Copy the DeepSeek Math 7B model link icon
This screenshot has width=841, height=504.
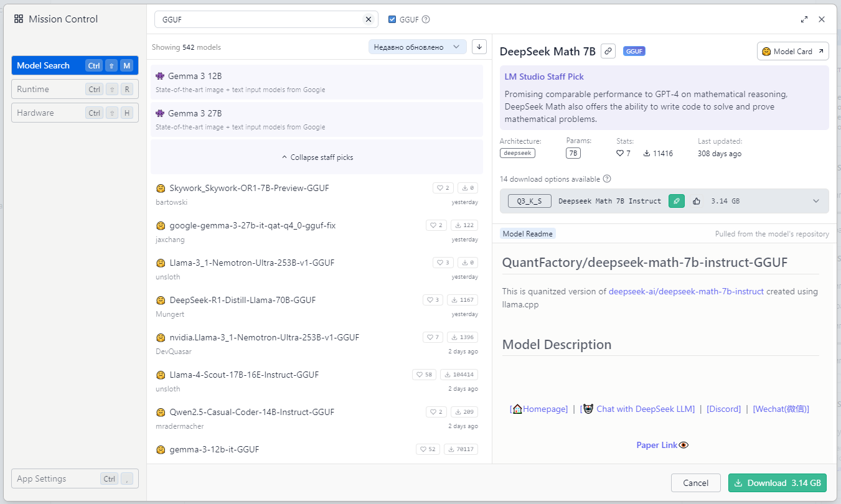(608, 51)
